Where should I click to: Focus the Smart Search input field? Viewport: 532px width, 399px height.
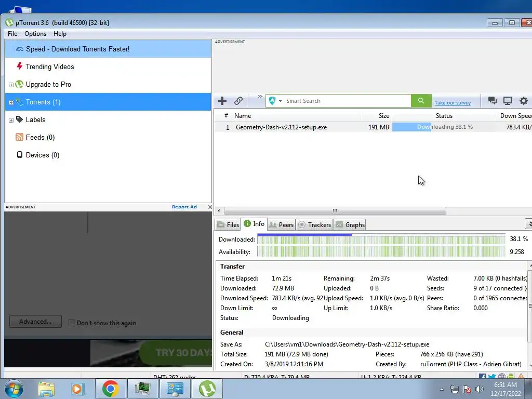[x=347, y=101]
